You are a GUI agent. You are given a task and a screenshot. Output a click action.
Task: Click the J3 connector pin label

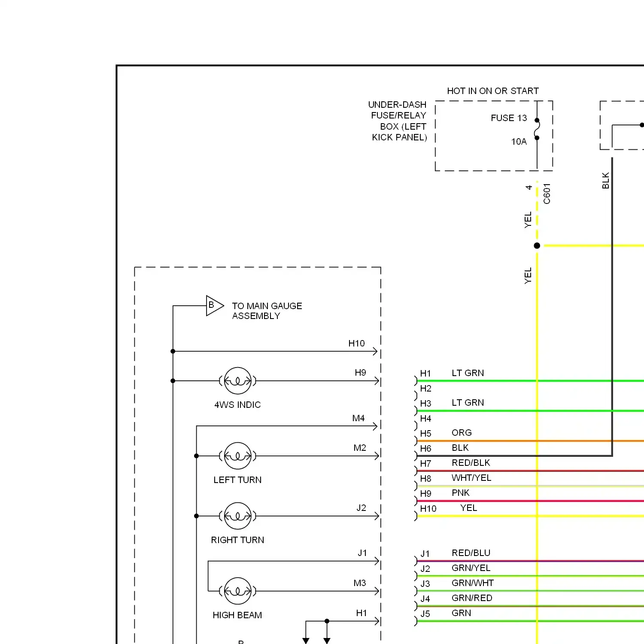(x=425, y=584)
